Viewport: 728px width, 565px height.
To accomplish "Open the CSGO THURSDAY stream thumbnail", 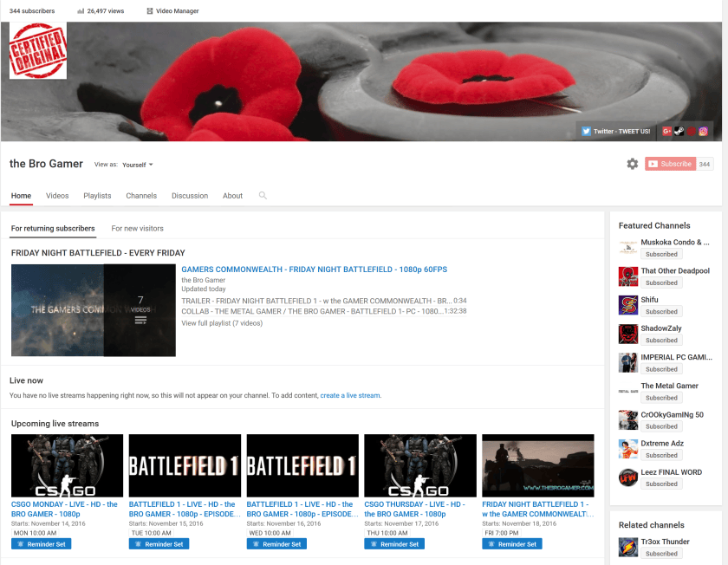I will point(420,465).
